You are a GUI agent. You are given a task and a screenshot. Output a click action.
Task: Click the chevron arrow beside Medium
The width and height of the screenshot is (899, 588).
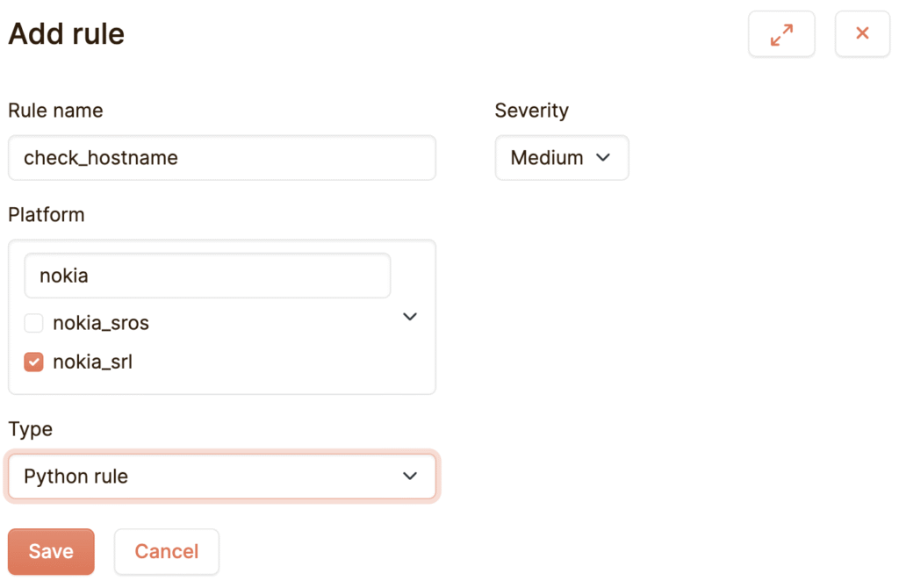(x=603, y=158)
